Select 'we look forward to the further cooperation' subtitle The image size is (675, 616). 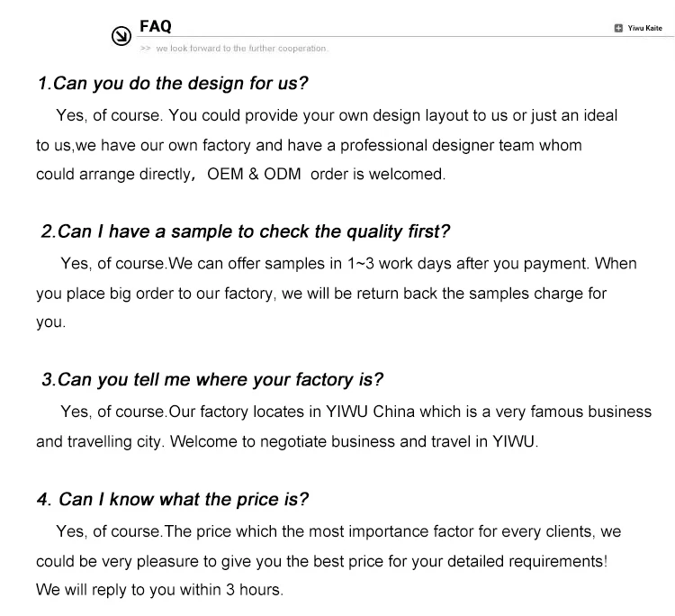pyautogui.click(x=241, y=49)
